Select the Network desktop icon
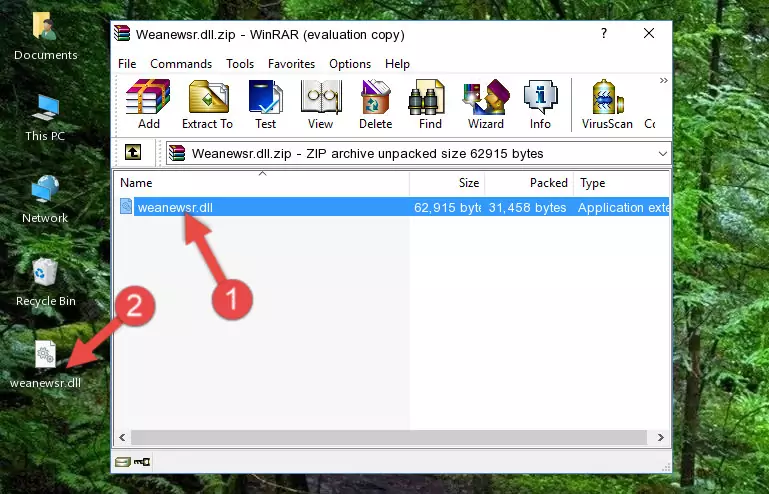The width and height of the screenshot is (769, 494). (45, 200)
